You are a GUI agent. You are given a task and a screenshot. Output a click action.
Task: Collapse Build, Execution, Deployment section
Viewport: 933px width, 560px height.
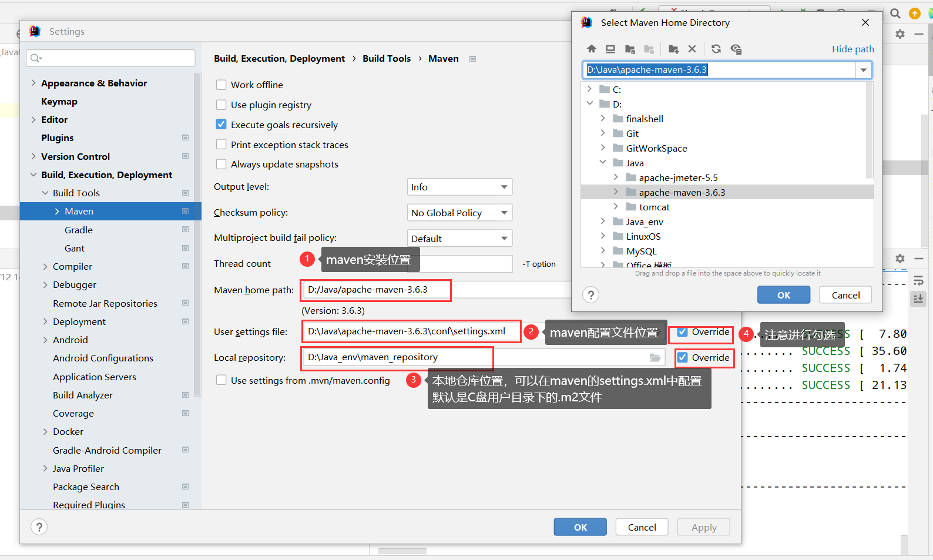pyautogui.click(x=33, y=175)
